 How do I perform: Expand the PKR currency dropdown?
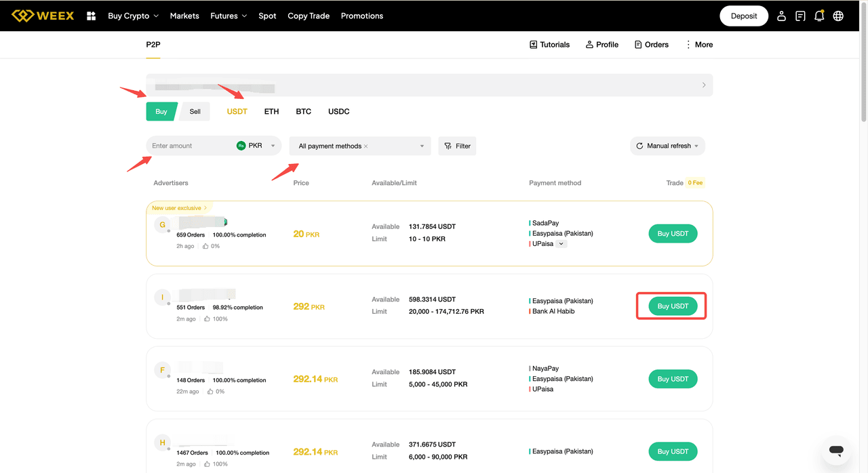273,146
